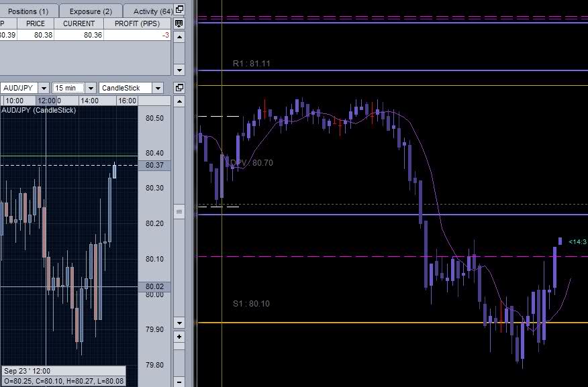Click the -3 profit value cell
The image size is (588, 387).
point(137,35)
